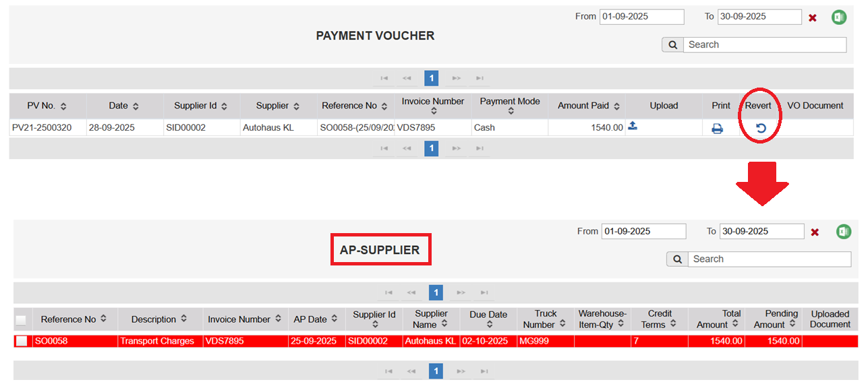Sort AP-Supplier by Pending Amount
This screenshot has height=382, width=868.
792,324
